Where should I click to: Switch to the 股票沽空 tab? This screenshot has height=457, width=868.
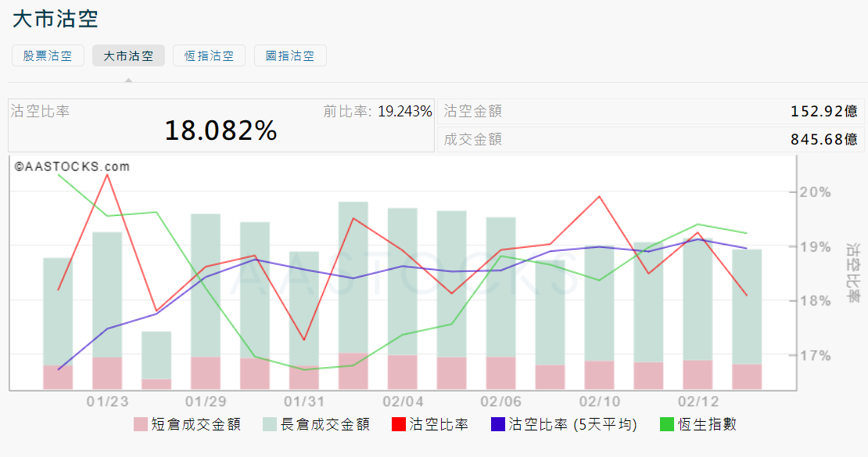pos(48,55)
